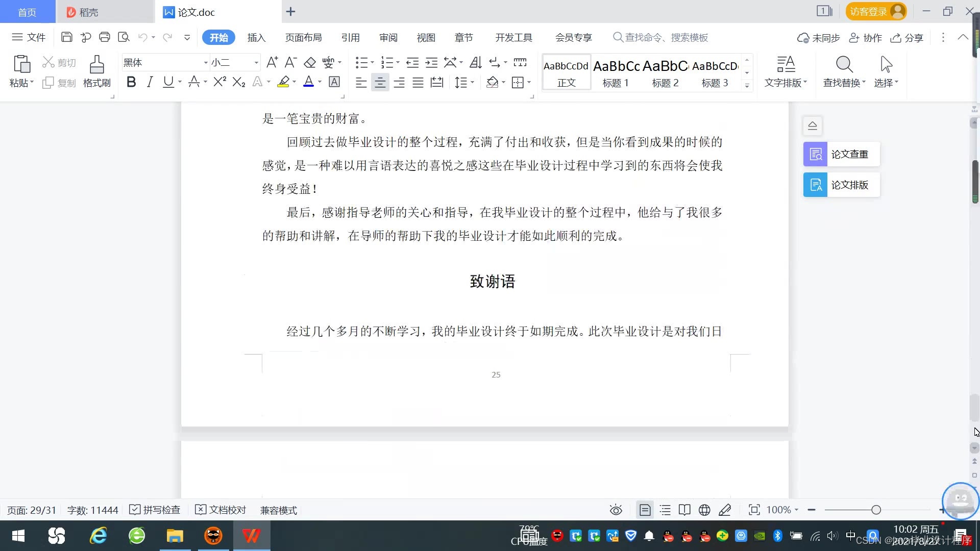Click the Italic formatting icon
980x551 pixels.
150,82
